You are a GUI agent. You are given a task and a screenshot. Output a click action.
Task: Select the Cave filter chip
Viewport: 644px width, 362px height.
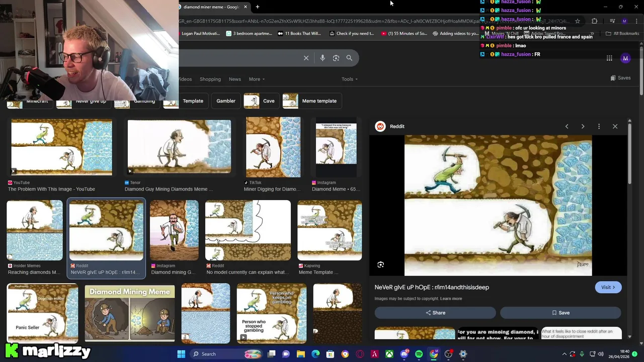click(261, 101)
